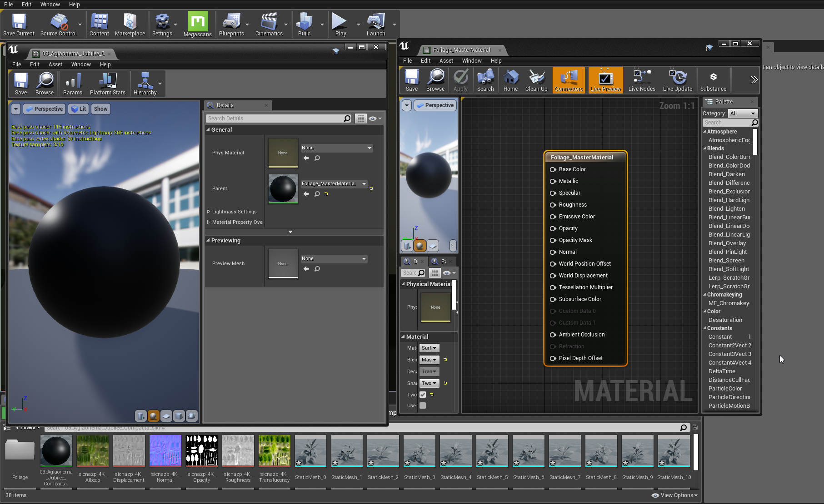Use selected asset arrow for Phys Material
The height and width of the screenshot is (504, 824).
[306, 158]
